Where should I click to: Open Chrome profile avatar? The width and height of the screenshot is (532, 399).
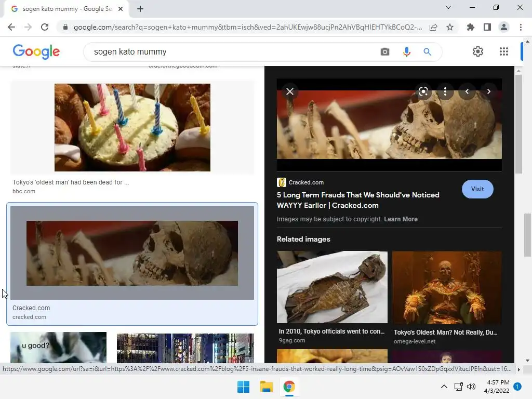504,27
